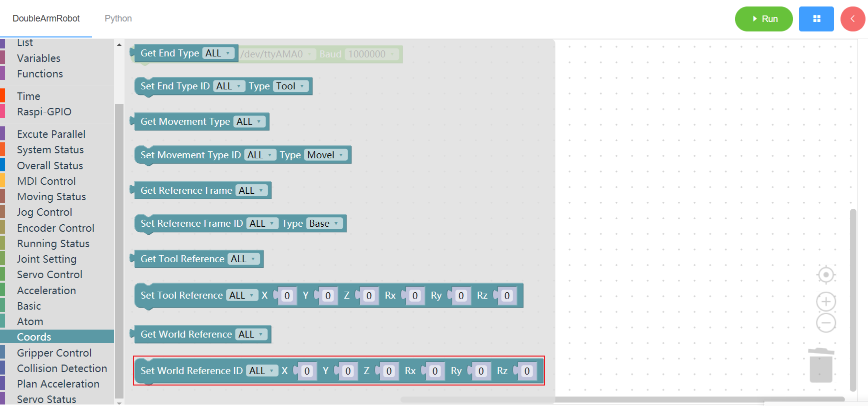Viewport: 868px width, 406px height.
Task: Open ALL dropdown in Get End Type block
Action: click(x=218, y=53)
